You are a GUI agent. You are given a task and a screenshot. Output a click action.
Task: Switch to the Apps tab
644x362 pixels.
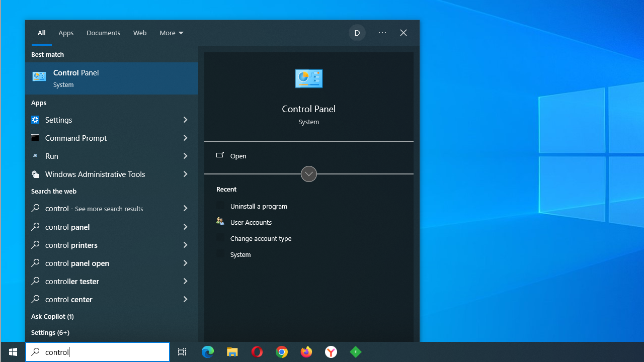point(66,33)
